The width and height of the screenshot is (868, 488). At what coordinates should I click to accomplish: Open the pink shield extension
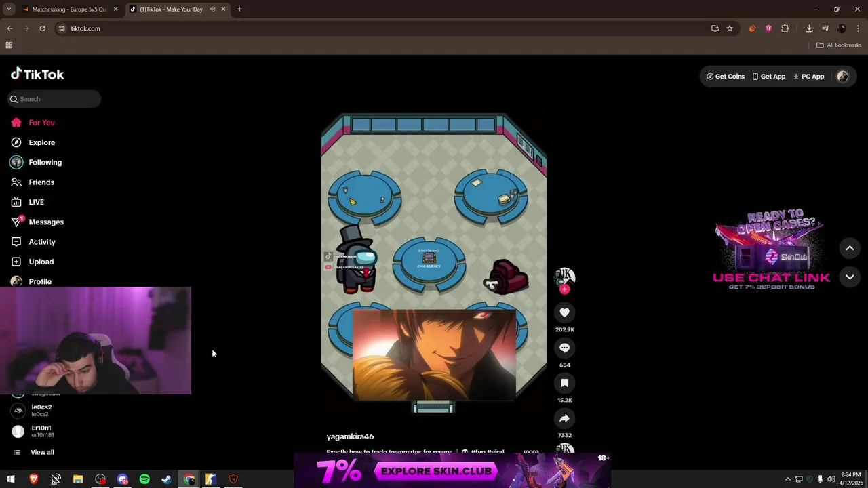(768, 28)
